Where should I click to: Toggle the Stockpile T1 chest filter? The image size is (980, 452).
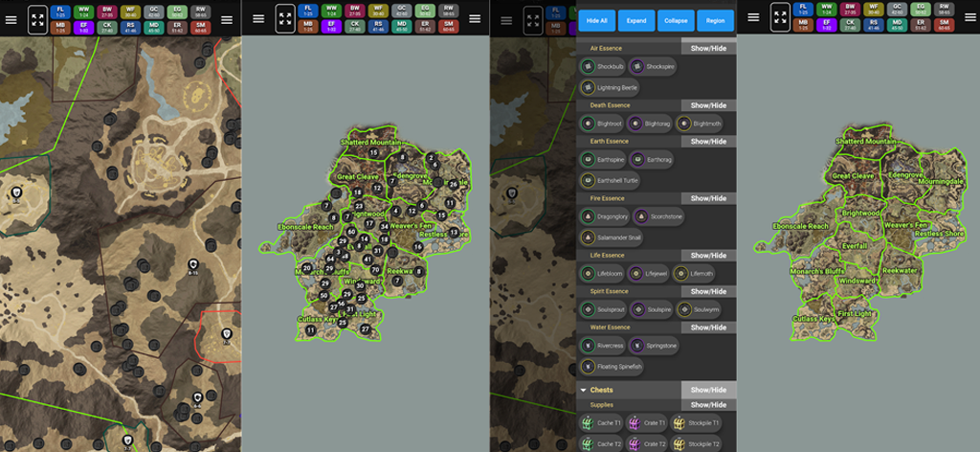696,423
